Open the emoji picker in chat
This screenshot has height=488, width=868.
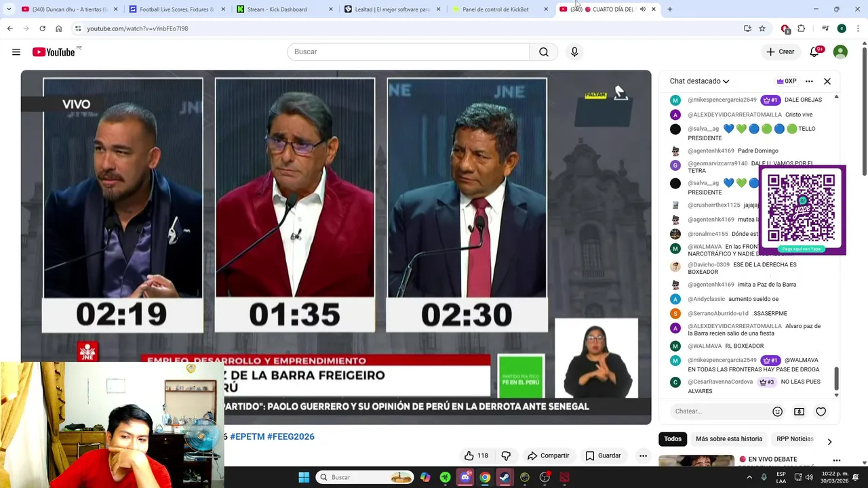point(778,411)
